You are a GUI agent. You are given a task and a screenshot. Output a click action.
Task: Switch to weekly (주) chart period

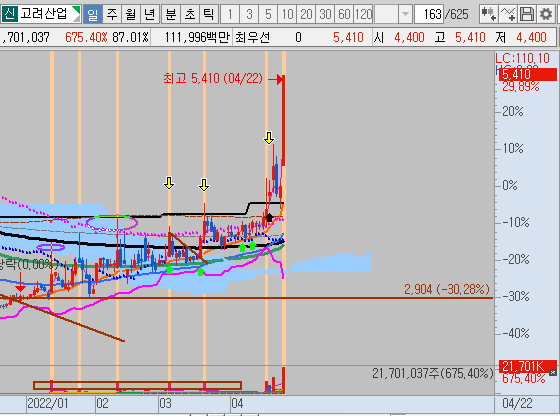coord(112,14)
